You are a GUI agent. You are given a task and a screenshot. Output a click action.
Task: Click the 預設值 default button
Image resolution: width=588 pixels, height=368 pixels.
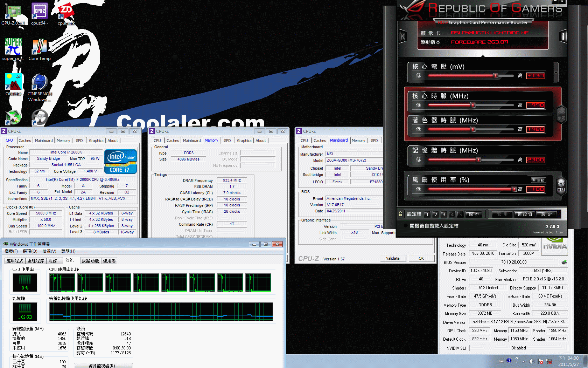tap(525, 214)
